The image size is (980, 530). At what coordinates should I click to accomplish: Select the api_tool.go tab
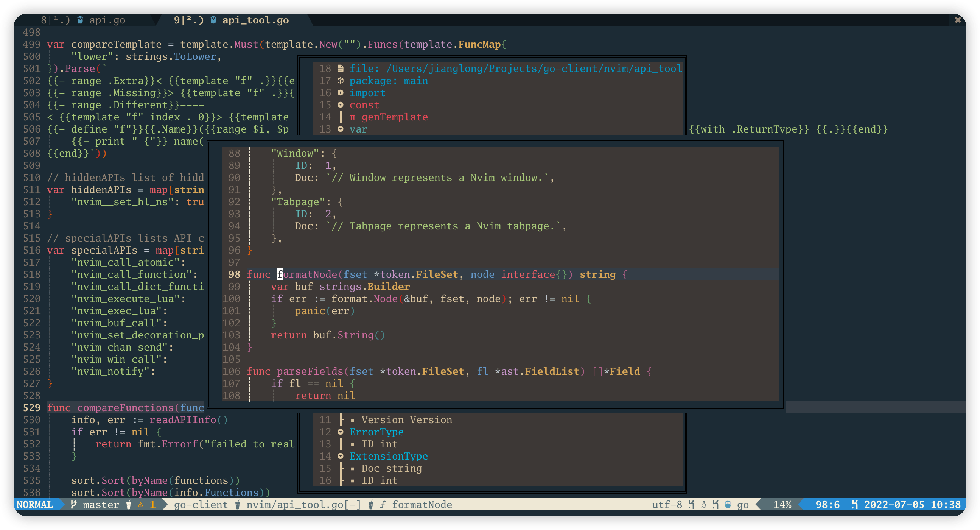click(x=232, y=20)
